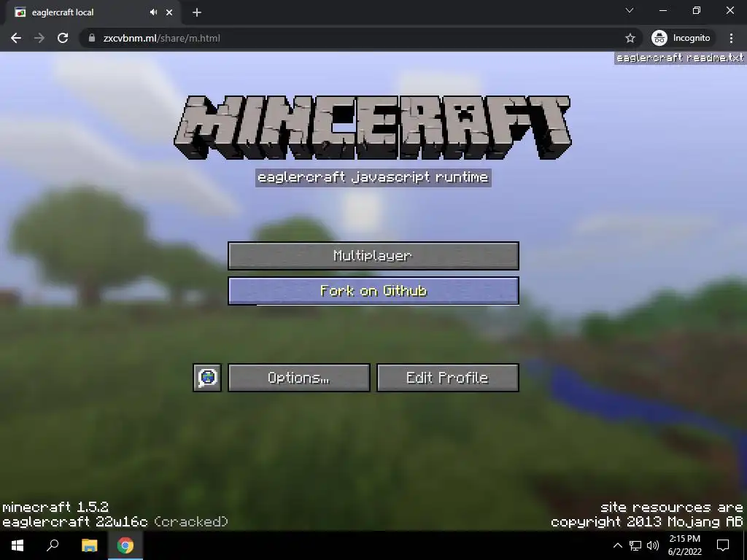Click the 'eaglercraft 22w16c (cracked)' text
This screenshot has width=747, height=560.
115,522
